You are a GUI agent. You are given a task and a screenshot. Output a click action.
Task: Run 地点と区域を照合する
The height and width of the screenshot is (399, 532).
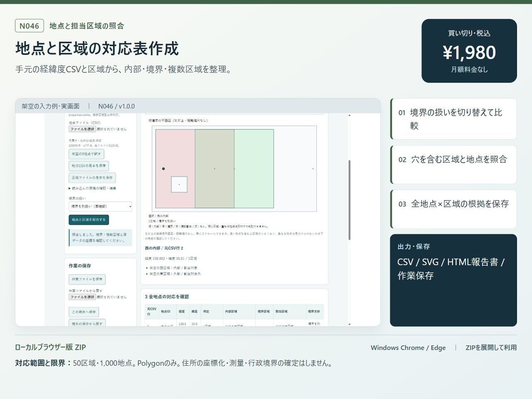(x=88, y=220)
